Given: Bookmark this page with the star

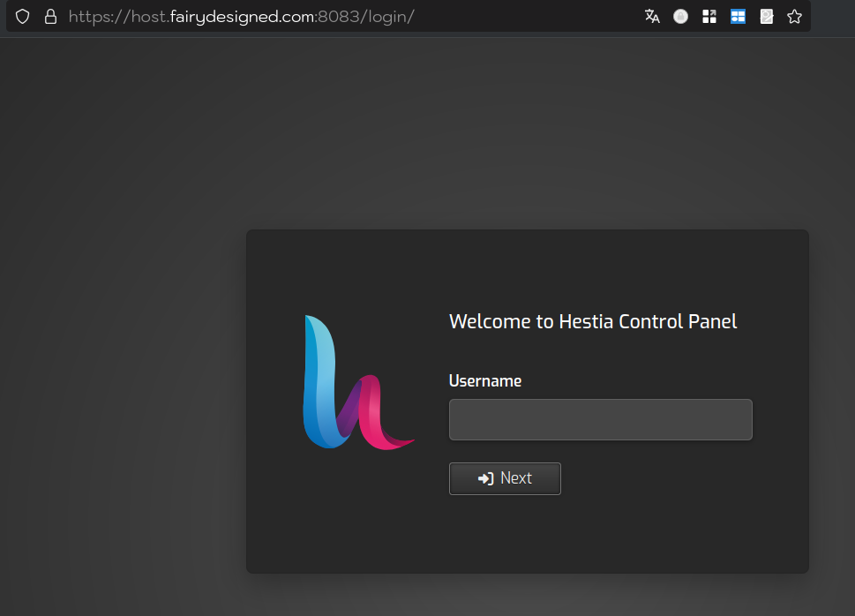Looking at the screenshot, I should [x=794, y=17].
